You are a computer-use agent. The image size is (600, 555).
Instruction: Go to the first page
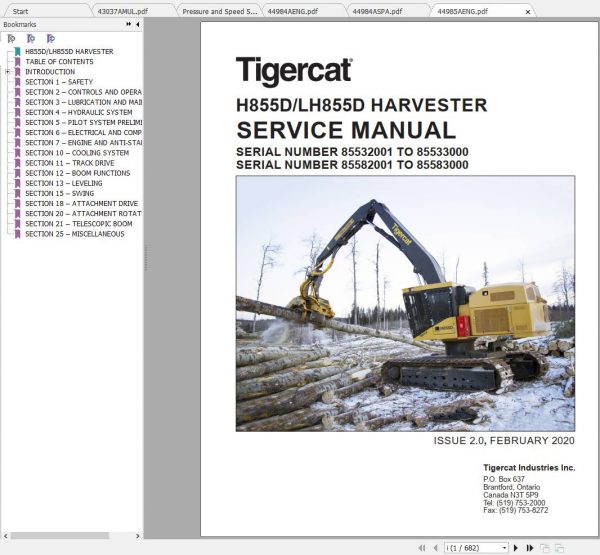point(422,548)
